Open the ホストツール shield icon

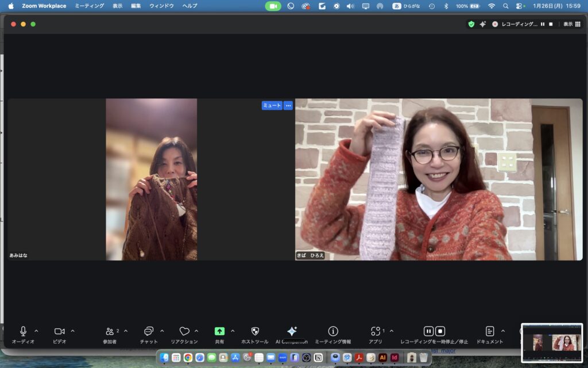point(255,332)
